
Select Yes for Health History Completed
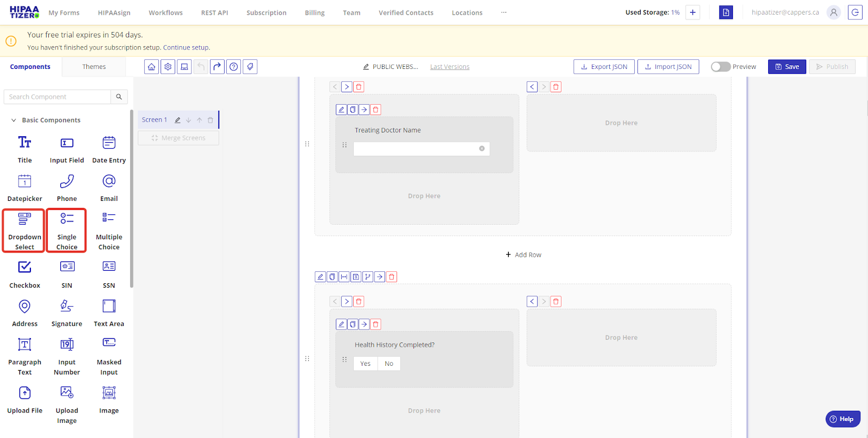point(365,364)
